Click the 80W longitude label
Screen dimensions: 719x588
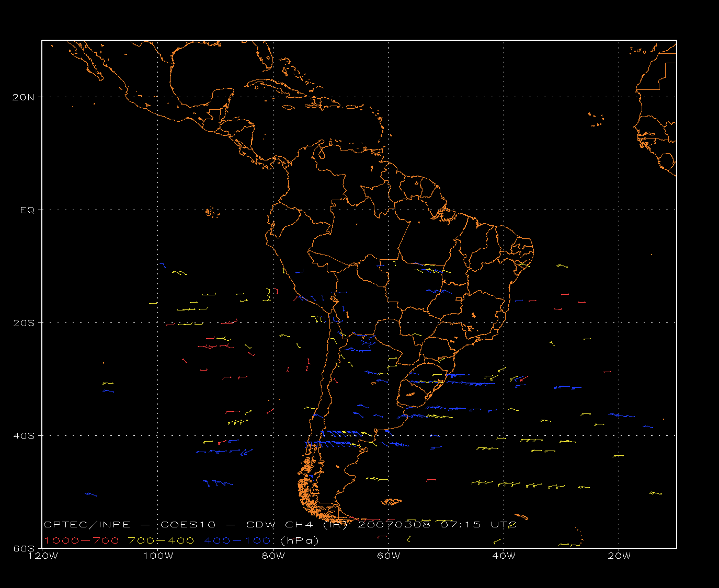pyautogui.click(x=273, y=556)
